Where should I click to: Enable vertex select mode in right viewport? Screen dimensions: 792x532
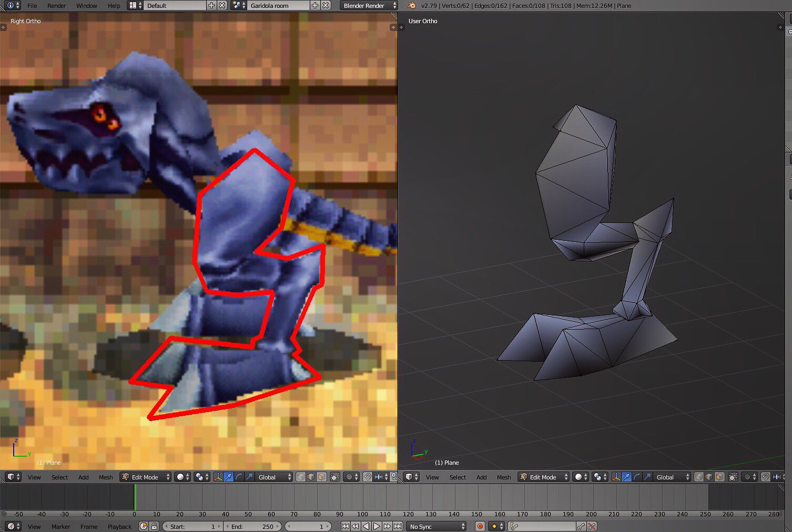[699, 477]
